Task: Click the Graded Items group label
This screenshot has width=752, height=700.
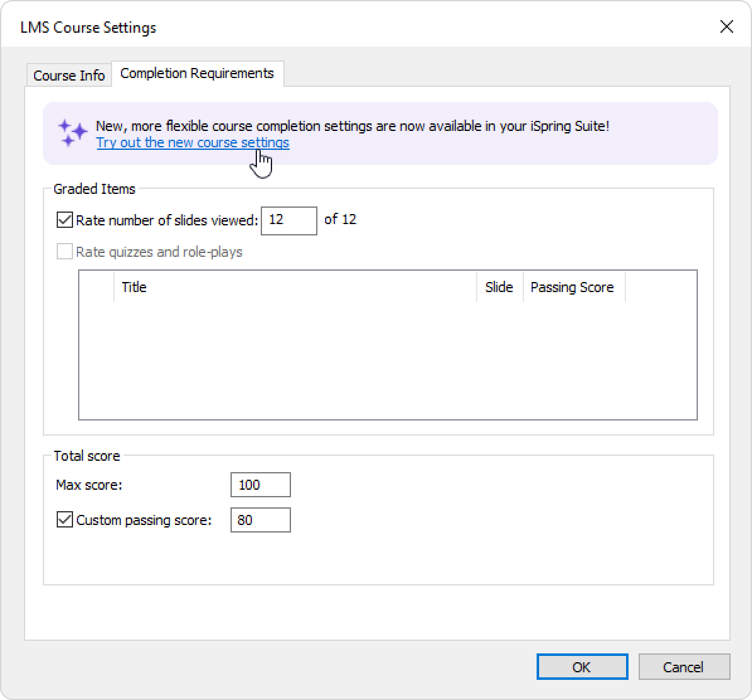Action: [x=94, y=189]
